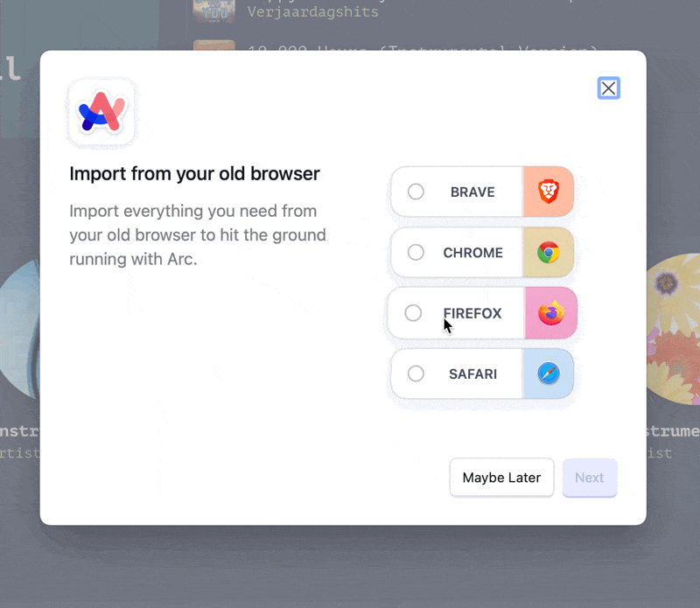
Task: Pick the Firefox radio button
Action: click(413, 313)
